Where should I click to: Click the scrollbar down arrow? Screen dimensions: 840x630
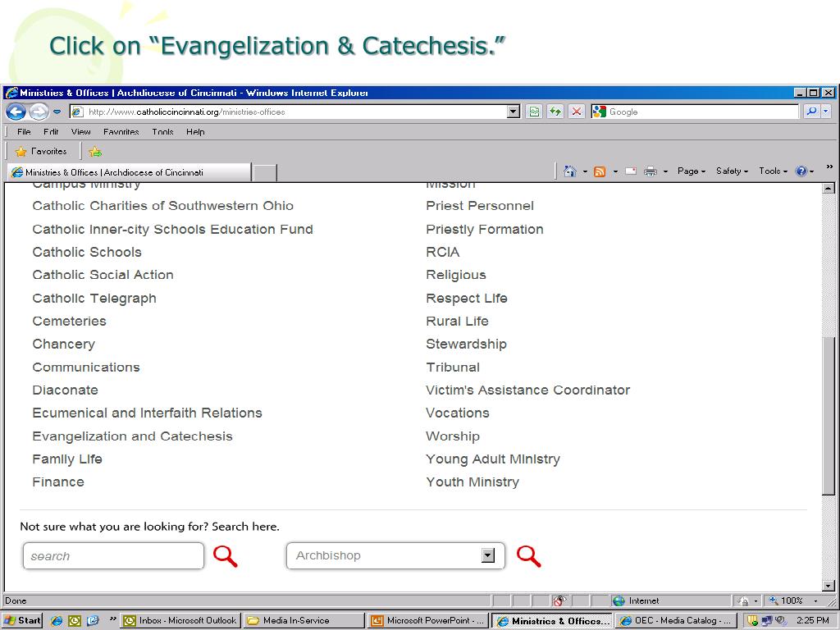[828, 586]
